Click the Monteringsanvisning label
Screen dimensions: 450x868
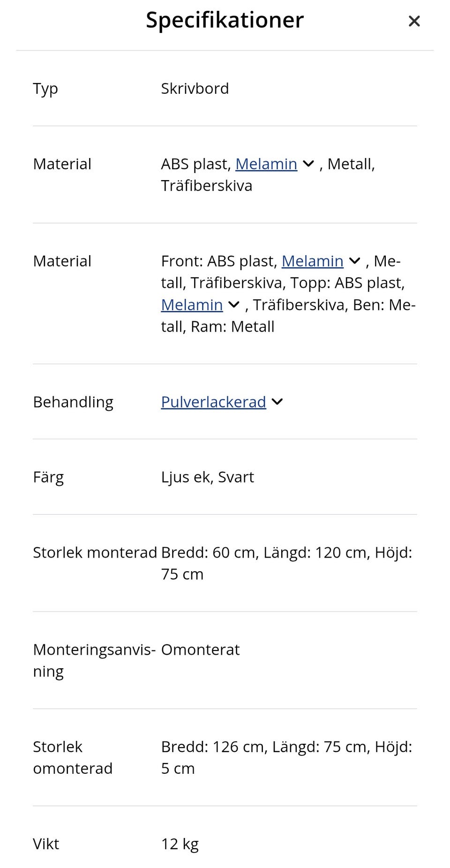(x=94, y=661)
